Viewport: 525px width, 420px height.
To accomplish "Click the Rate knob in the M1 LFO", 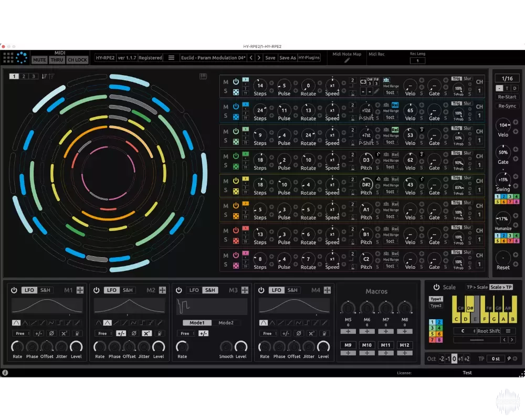I will click(17, 346).
